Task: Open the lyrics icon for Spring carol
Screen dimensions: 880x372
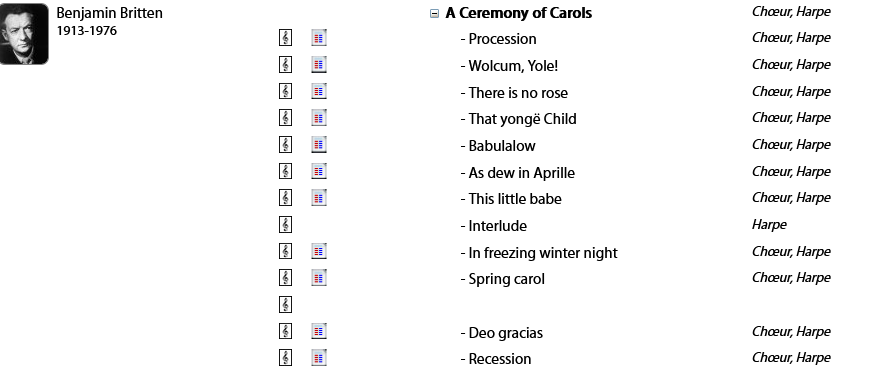Action: (x=319, y=277)
